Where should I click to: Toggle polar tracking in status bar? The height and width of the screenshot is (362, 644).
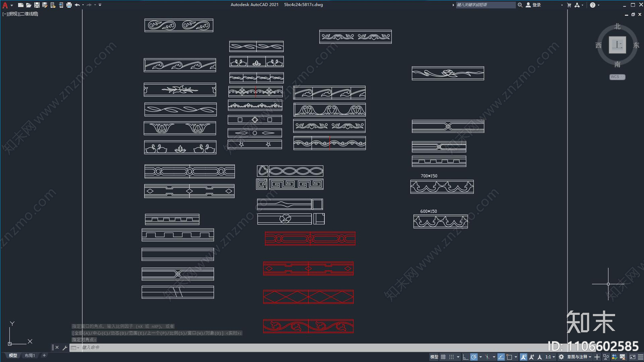[474, 357]
